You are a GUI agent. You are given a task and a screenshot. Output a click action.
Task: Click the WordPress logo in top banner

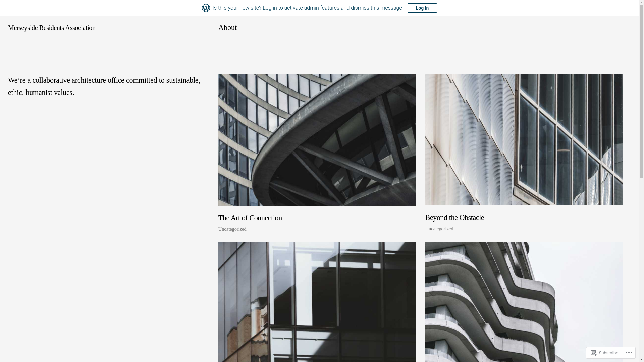coord(206,8)
